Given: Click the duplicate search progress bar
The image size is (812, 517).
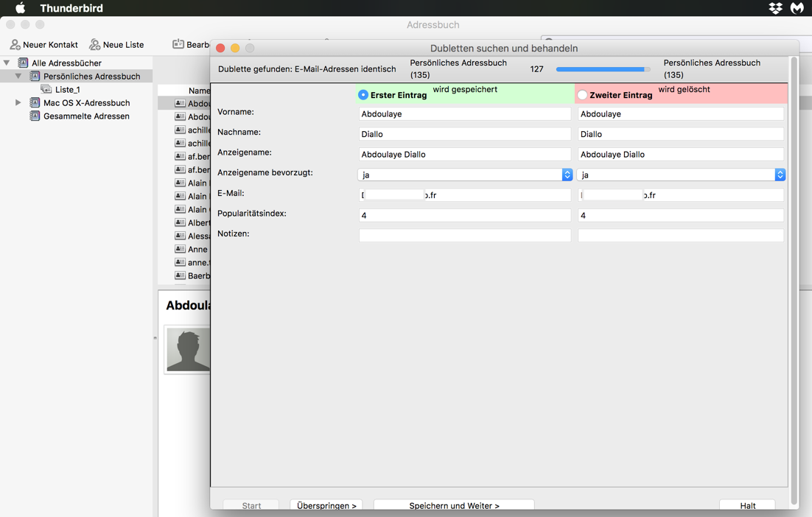Looking at the screenshot, I should (602, 69).
